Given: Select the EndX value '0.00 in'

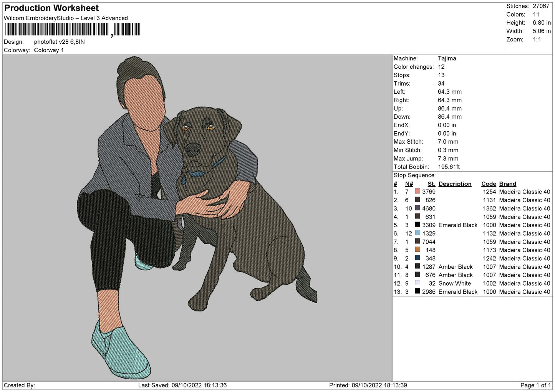Looking at the screenshot, I should click(x=447, y=125).
